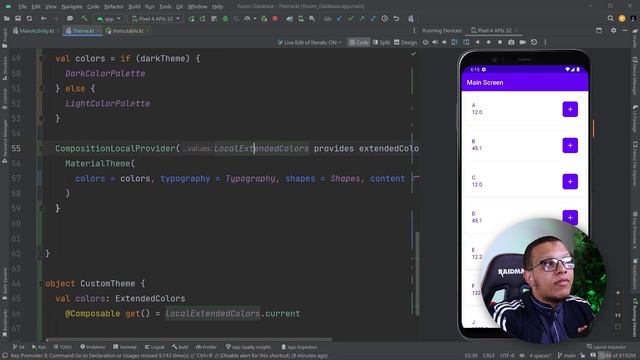
Task: Open the File menu
Action: click(22, 7)
